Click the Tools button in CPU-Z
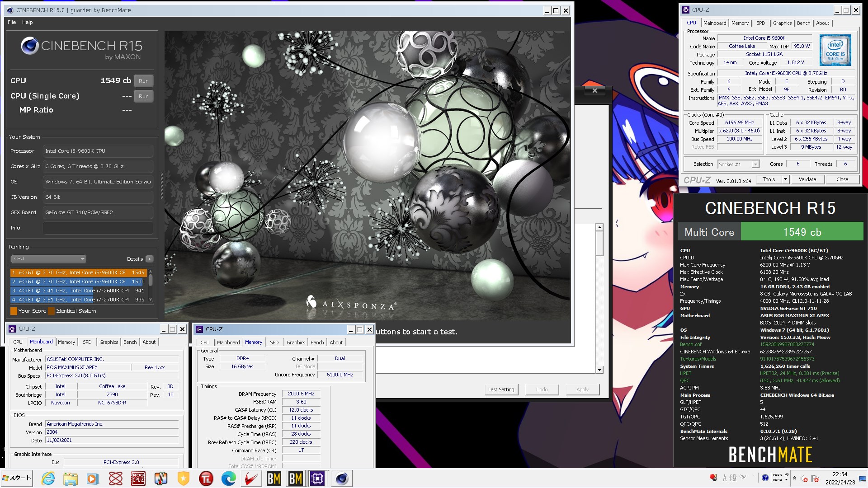This screenshot has height=488, width=868. pos(769,179)
